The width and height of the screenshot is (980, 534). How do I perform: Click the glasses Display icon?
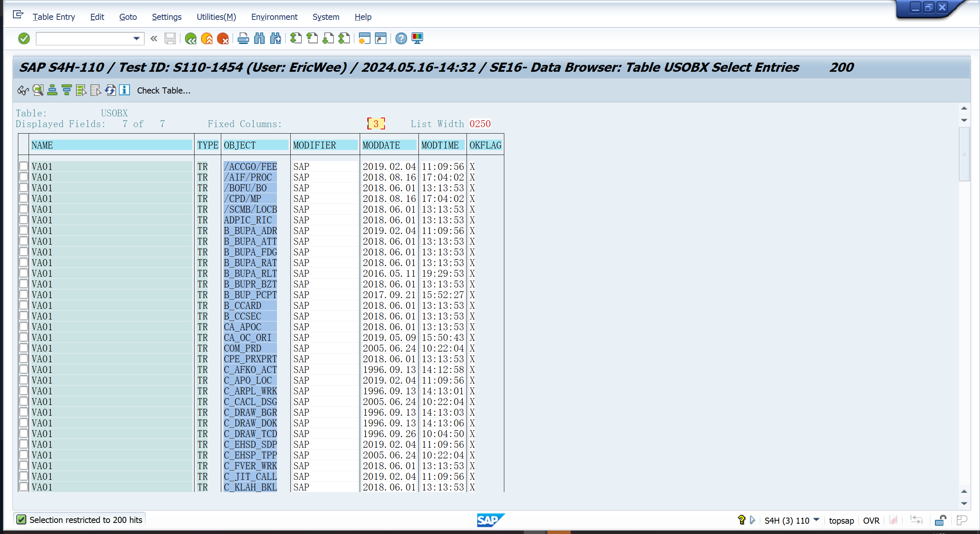tap(23, 90)
